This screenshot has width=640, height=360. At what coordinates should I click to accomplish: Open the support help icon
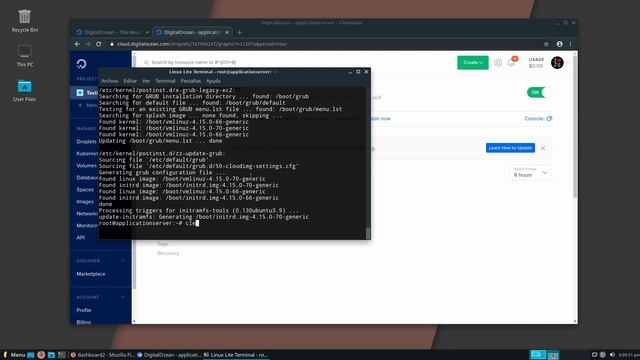point(498,62)
